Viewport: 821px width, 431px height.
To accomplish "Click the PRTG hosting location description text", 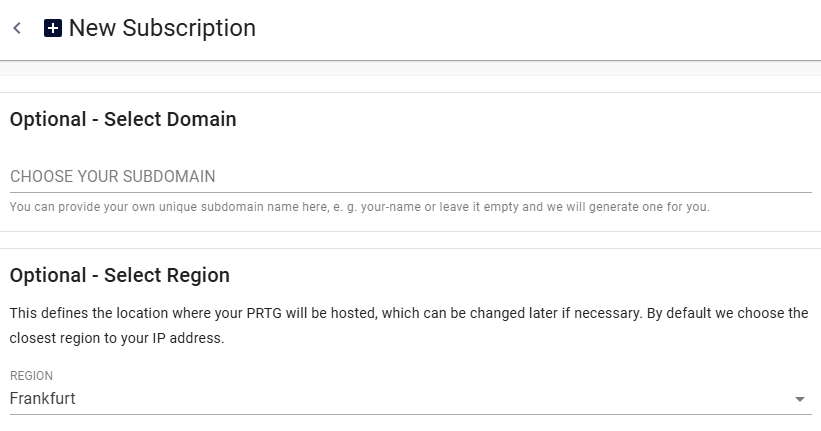I will pyautogui.click(x=409, y=326).
